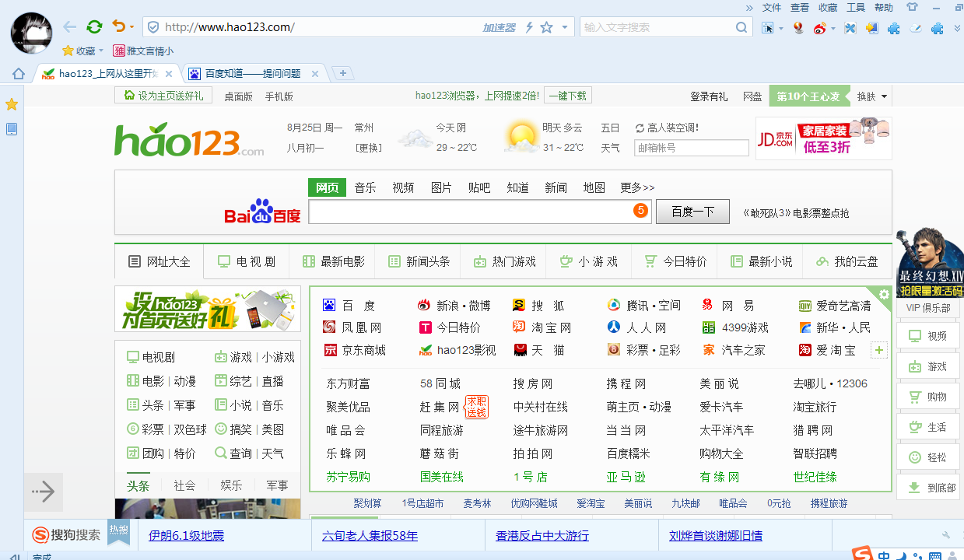This screenshot has height=560, width=964.
Task: Click the settings gear in site grid corner
Action: point(884,294)
